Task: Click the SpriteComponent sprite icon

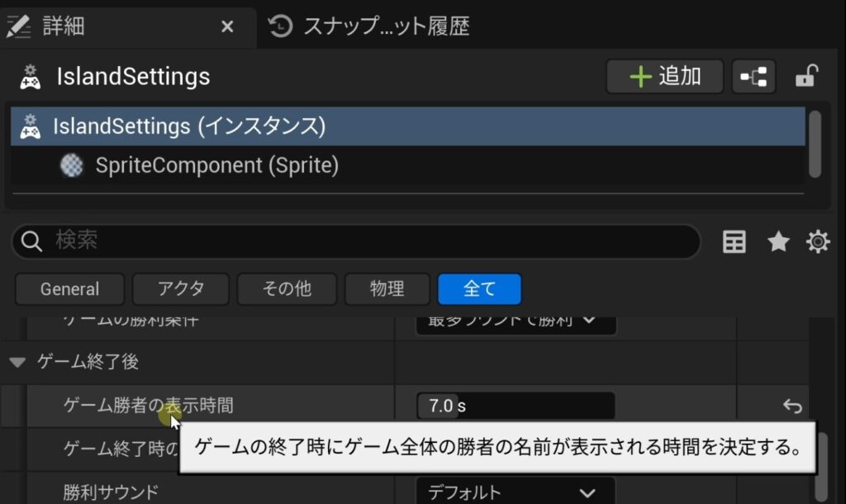Action: (72, 166)
